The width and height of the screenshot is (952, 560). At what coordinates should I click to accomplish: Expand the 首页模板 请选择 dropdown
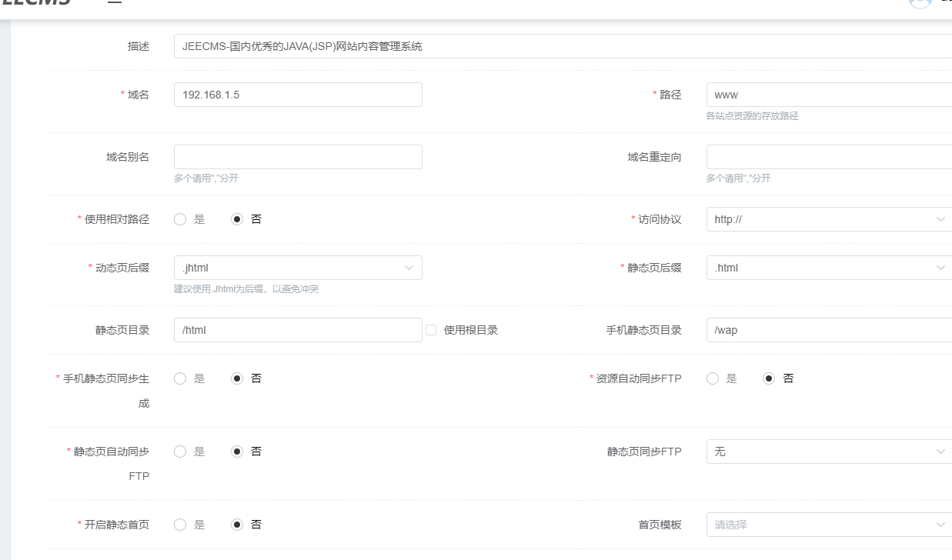[829, 525]
